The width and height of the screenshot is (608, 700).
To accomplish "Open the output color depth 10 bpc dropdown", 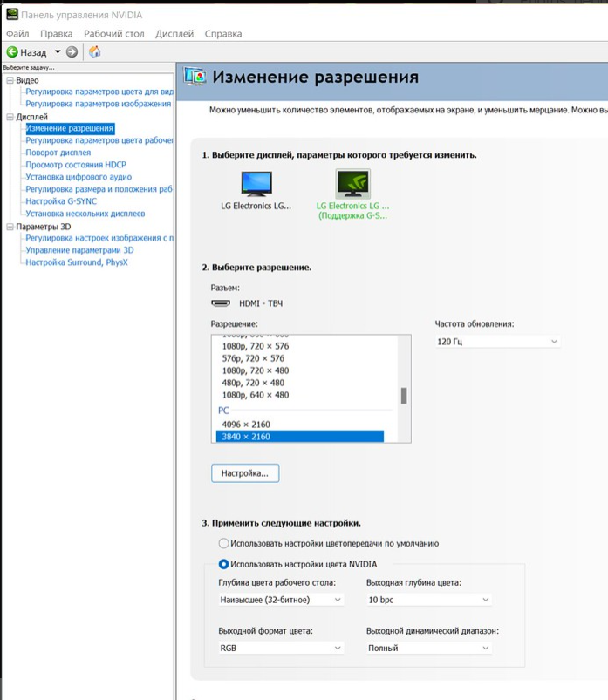I will pyautogui.click(x=428, y=600).
